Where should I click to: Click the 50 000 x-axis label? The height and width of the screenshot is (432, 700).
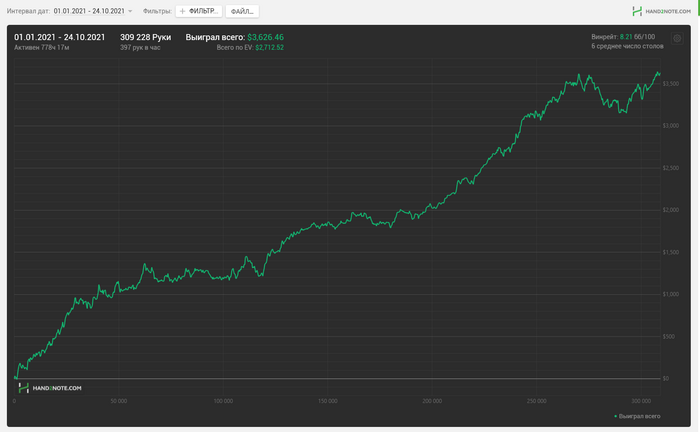119,401
